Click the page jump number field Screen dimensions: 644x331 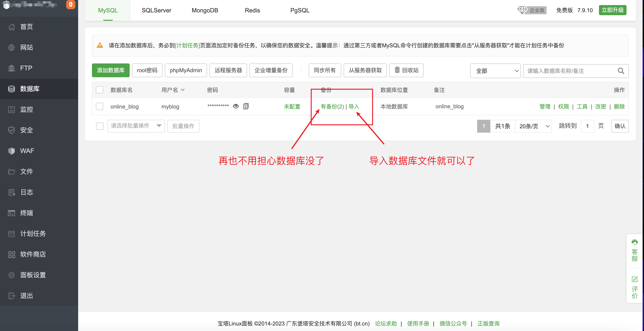tap(587, 126)
